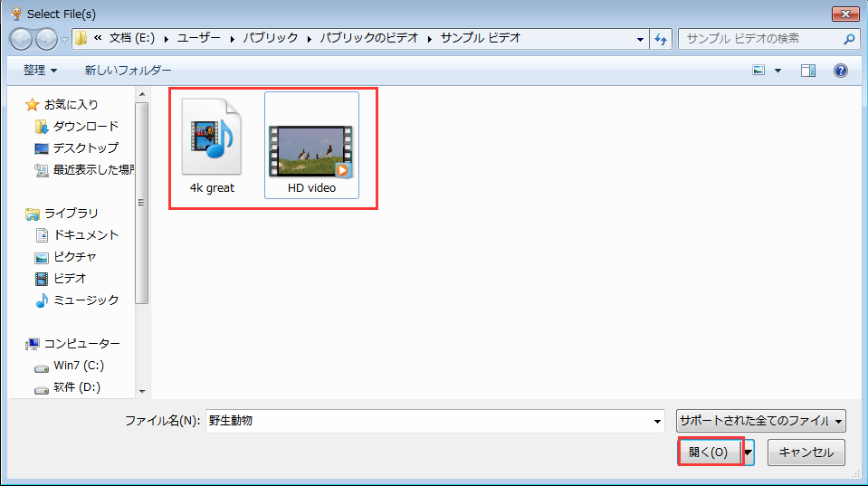Click the Back navigation arrow
This screenshot has height=486, width=868.
[21, 39]
